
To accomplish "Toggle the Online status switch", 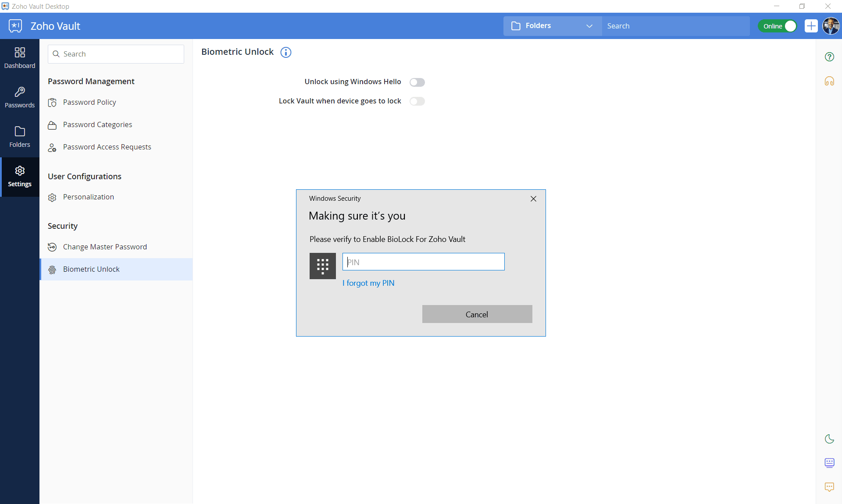I will point(778,26).
